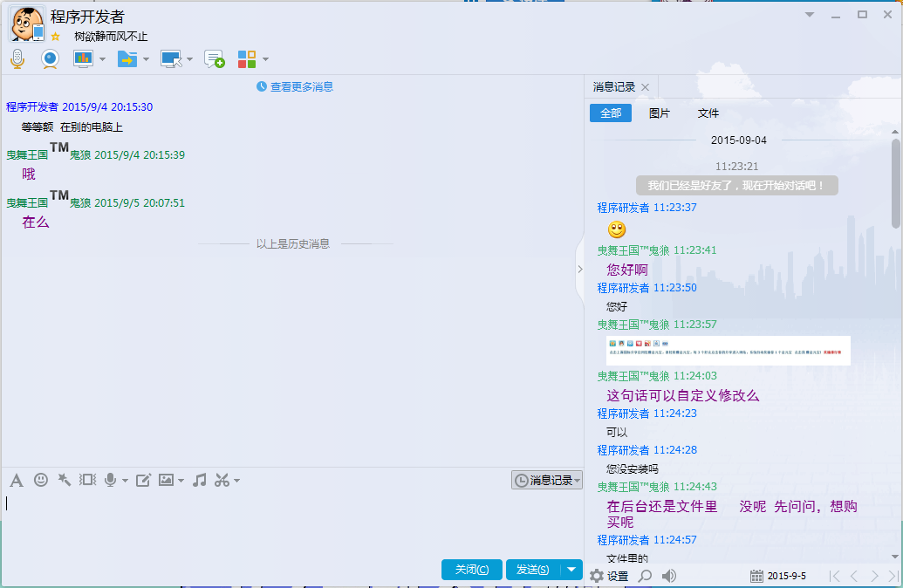Open the calendar date picker 2015-9-5

(x=778, y=576)
